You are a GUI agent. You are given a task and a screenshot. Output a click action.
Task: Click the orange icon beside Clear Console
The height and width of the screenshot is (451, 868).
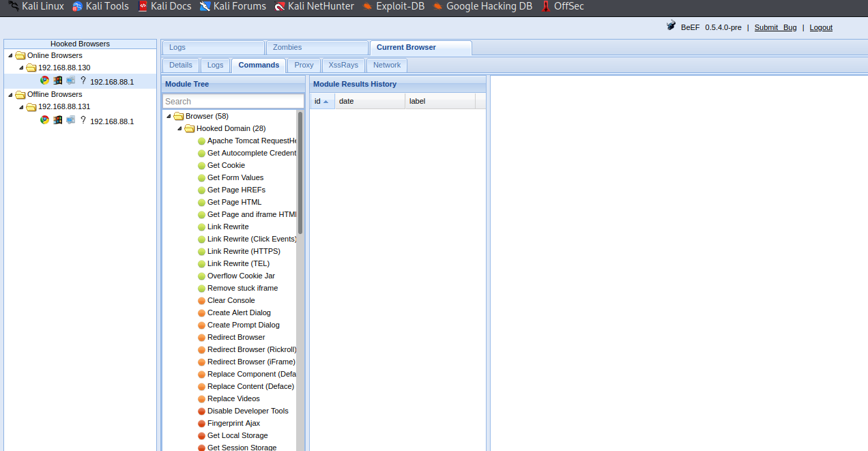point(201,301)
